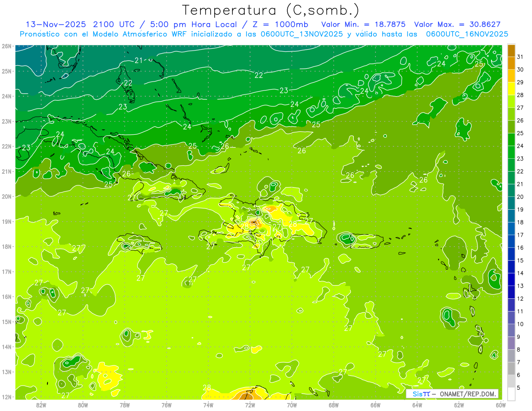The image size is (532, 411).
Task: Click the 80W longitude axis label
Action: coord(83,405)
